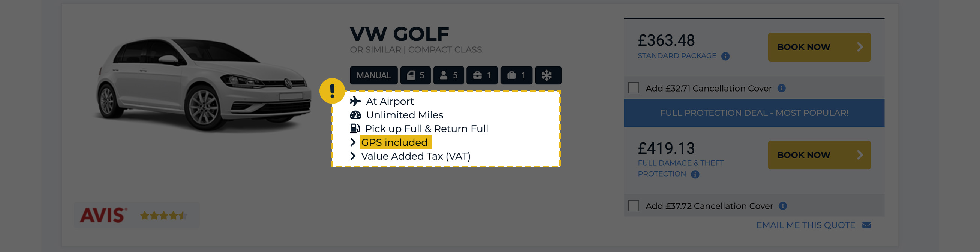Click the Full Protection Deal banner

754,113
